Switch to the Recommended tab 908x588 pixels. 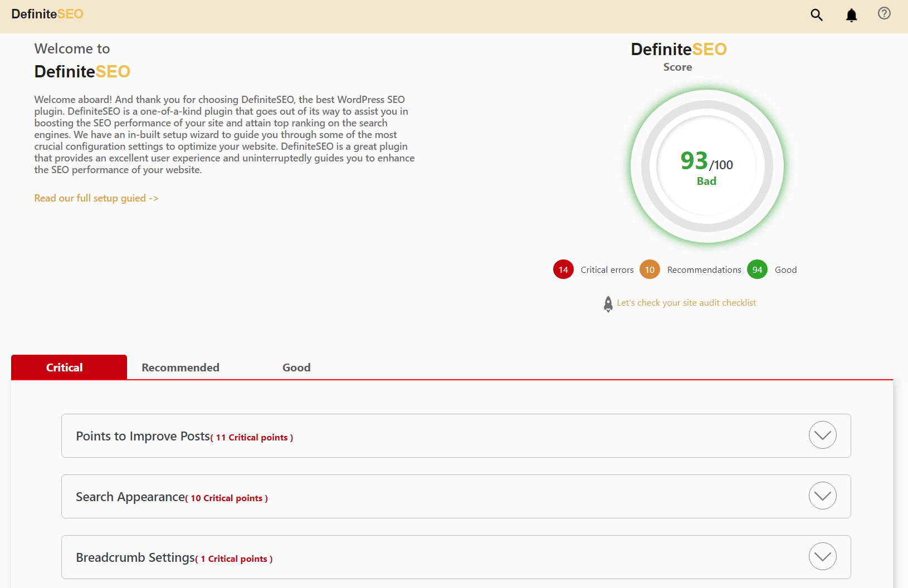[x=180, y=367]
